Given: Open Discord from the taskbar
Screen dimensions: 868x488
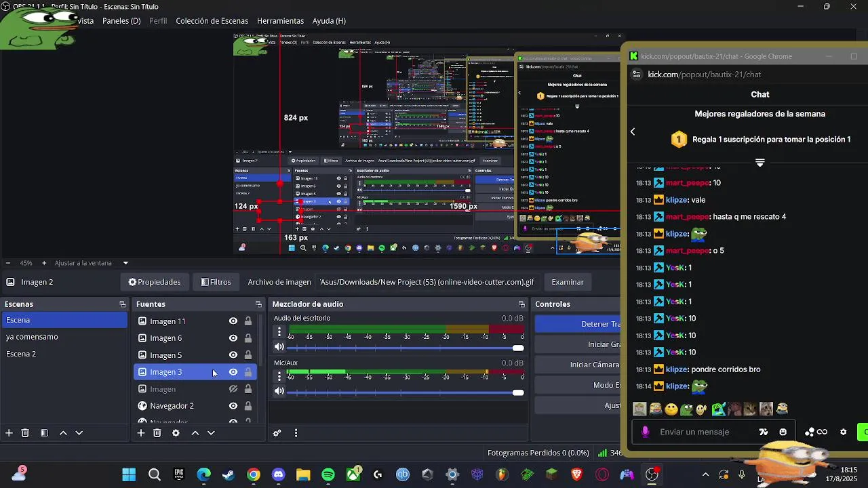Looking at the screenshot, I should click(x=278, y=475).
